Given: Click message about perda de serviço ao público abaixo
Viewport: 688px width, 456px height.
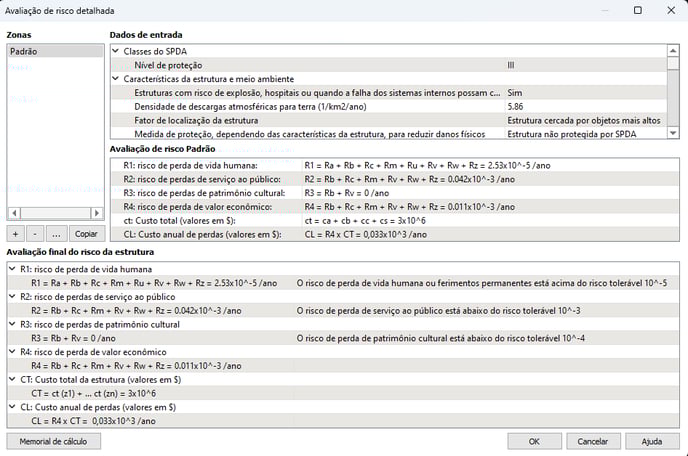Looking at the screenshot, I should click(438, 311).
